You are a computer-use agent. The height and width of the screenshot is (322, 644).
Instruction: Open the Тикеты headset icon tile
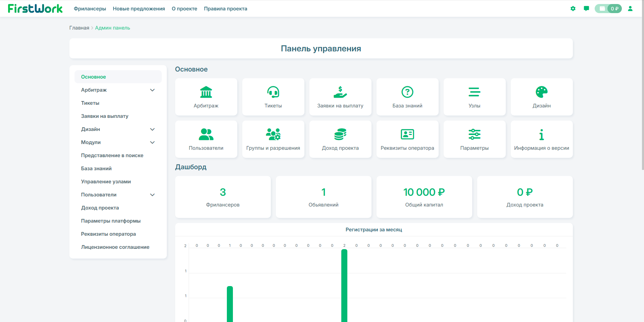tap(273, 97)
